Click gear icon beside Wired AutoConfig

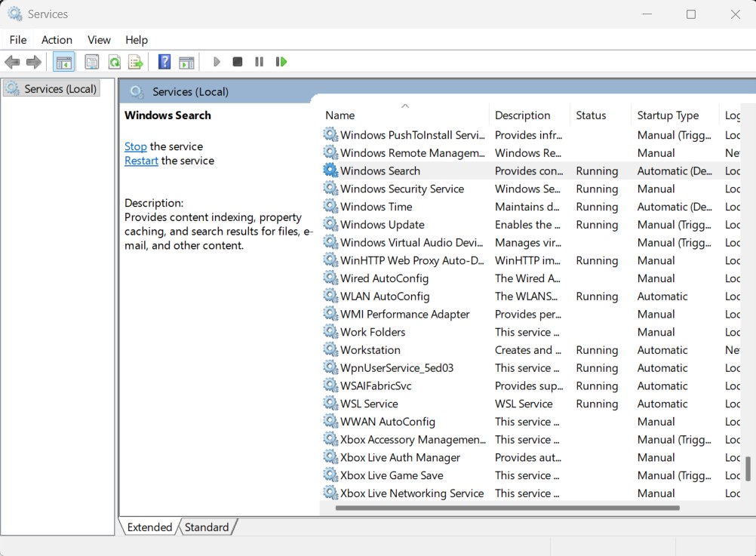(330, 278)
